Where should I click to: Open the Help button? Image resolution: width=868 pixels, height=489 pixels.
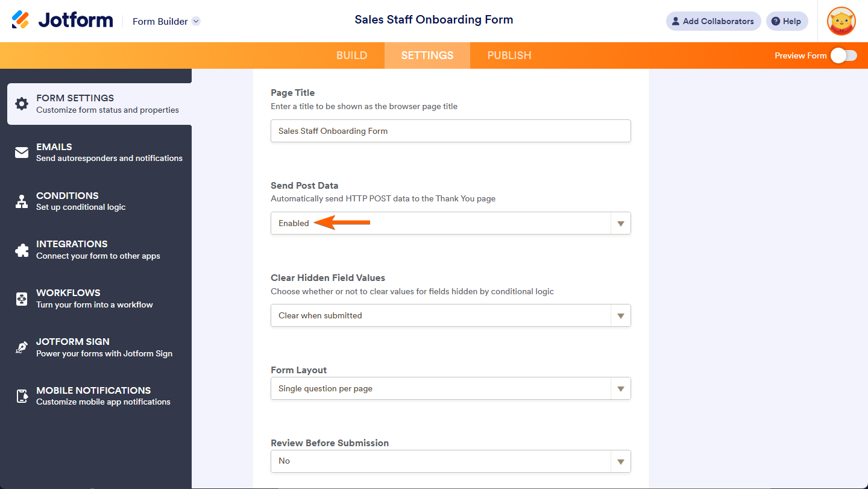point(787,21)
